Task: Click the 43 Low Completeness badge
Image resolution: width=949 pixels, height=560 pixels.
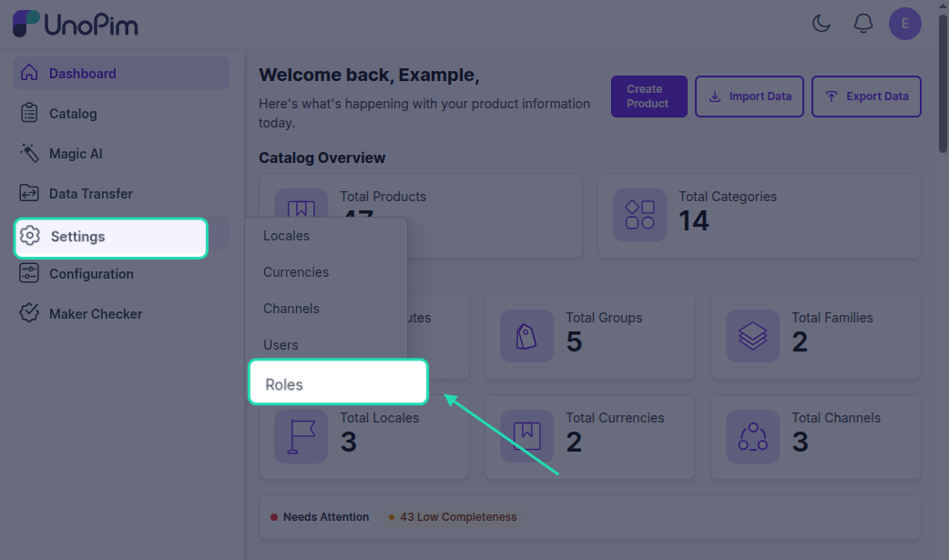Action: (453, 517)
